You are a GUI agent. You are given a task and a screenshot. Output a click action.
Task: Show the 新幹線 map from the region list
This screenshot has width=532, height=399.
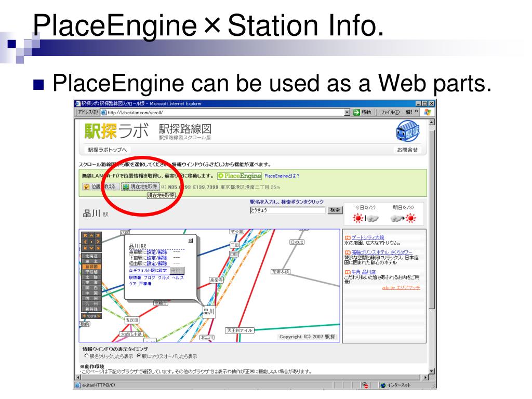coord(91,309)
